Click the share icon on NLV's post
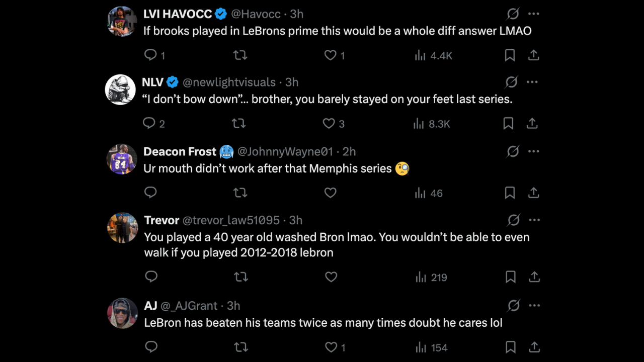This screenshot has width=644, height=362. tap(532, 123)
